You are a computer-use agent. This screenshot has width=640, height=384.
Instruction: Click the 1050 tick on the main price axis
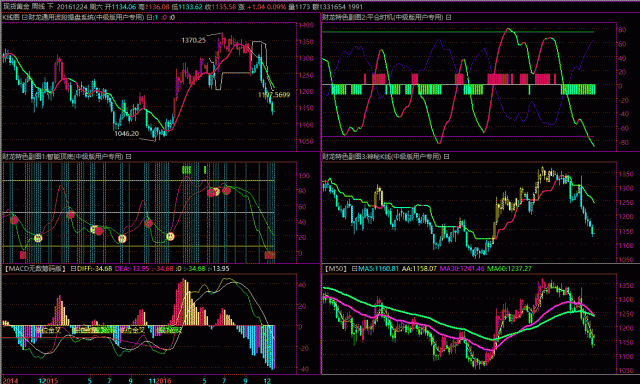click(307, 141)
